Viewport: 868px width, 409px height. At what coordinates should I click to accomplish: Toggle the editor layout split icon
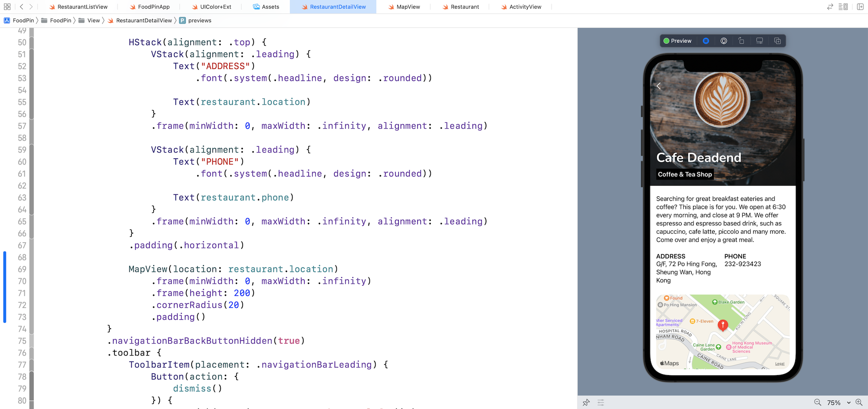pos(843,7)
